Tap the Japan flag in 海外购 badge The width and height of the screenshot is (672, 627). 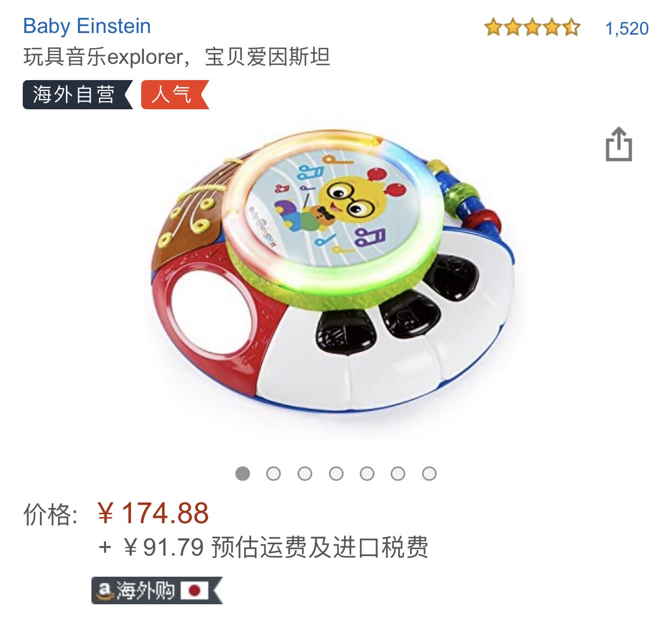point(194,590)
